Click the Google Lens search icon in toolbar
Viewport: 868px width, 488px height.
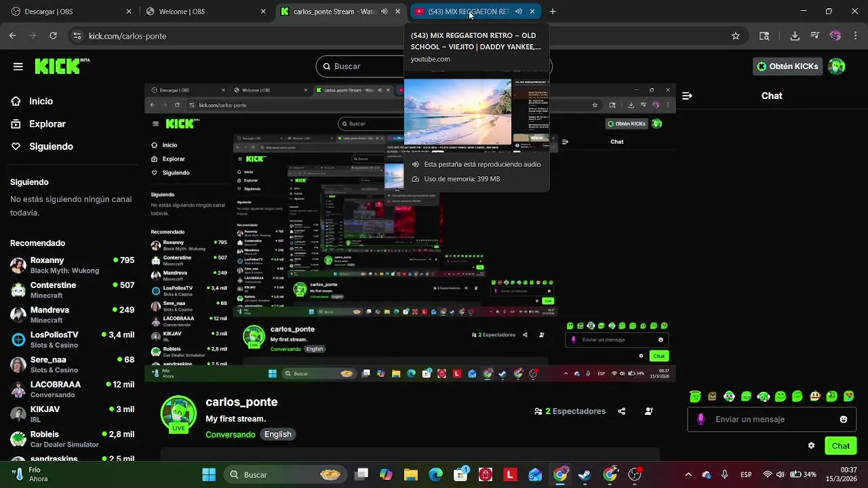[764, 36]
